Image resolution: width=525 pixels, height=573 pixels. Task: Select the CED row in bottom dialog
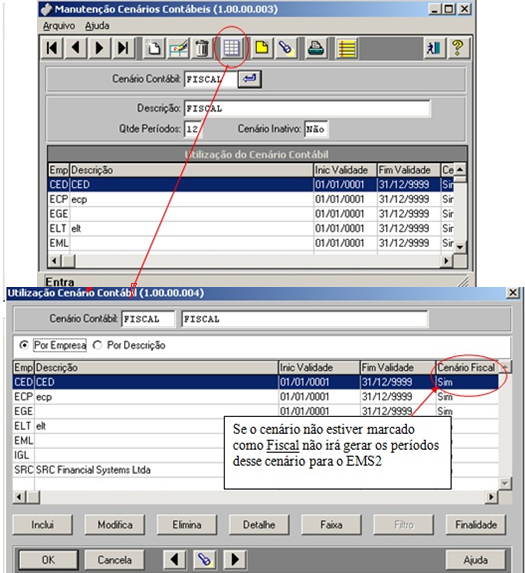tap(256, 382)
